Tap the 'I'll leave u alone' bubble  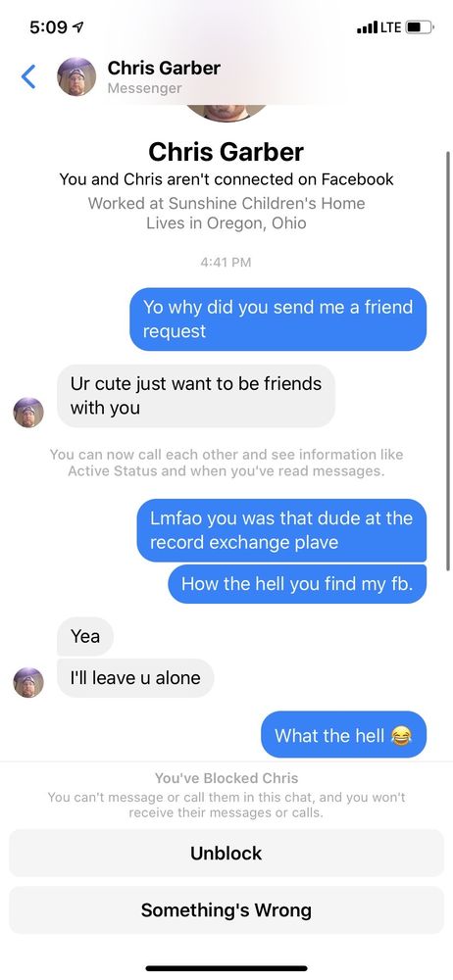[x=135, y=678]
